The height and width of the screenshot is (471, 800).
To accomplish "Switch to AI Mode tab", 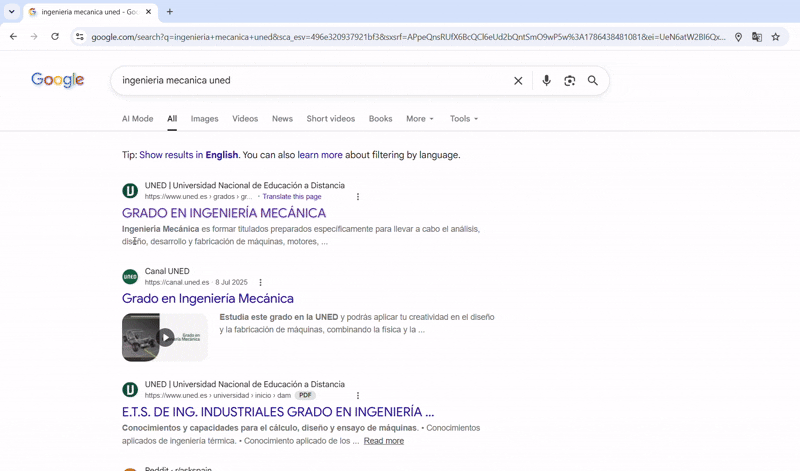I will (137, 118).
